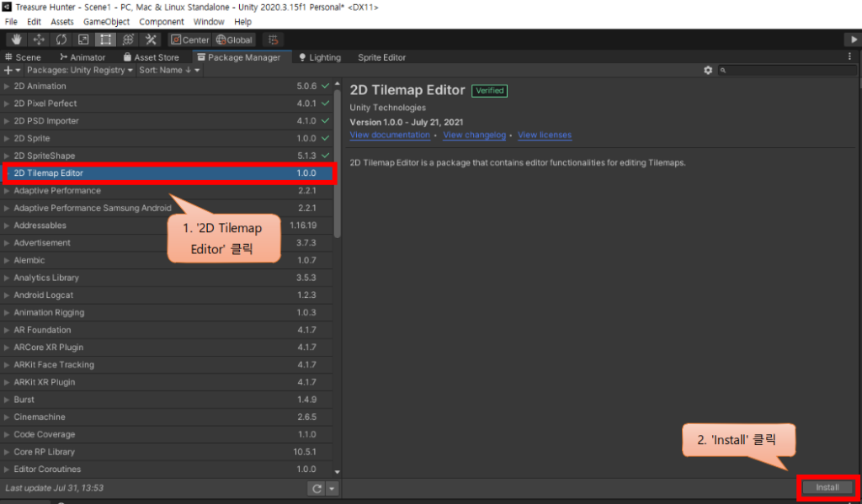
Task: Select the Editor Coroutines package
Action: click(168, 470)
